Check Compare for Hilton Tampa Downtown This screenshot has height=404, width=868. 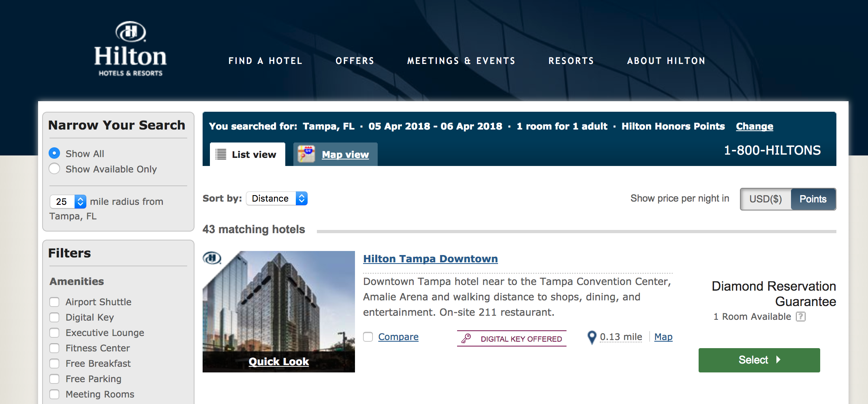[x=368, y=337]
